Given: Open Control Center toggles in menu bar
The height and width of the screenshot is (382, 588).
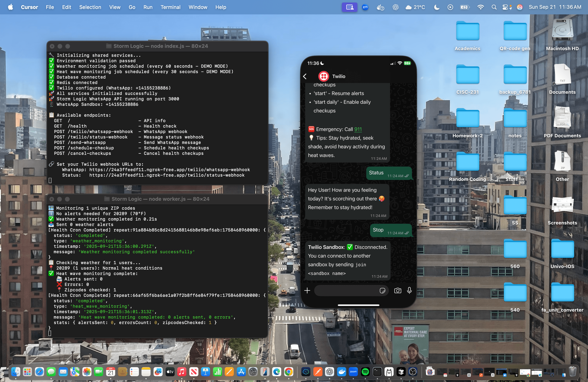Looking at the screenshot, I should pos(505,7).
